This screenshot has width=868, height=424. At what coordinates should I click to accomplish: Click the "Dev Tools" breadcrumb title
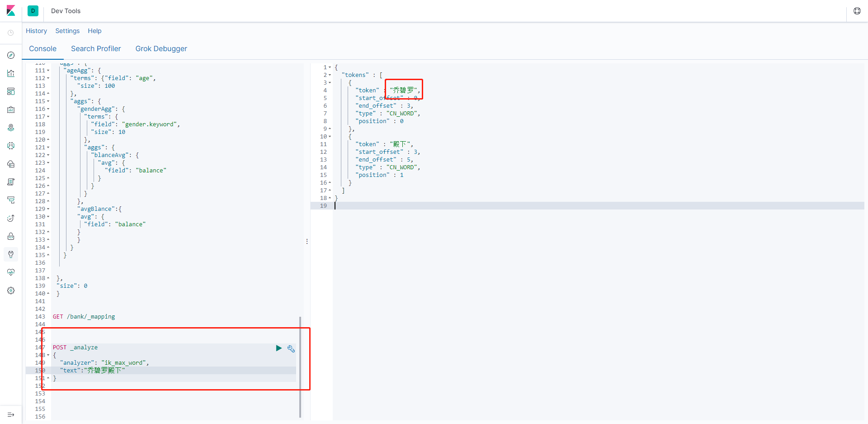point(66,11)
